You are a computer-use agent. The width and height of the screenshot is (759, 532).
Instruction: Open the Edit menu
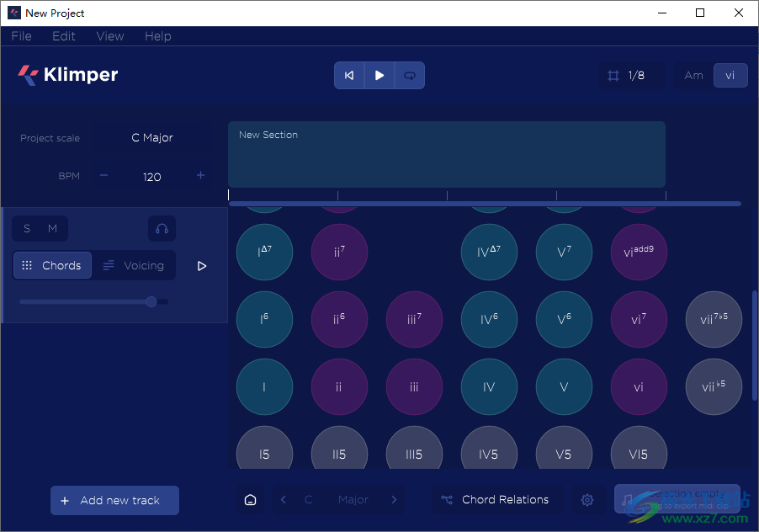[64, 36]
